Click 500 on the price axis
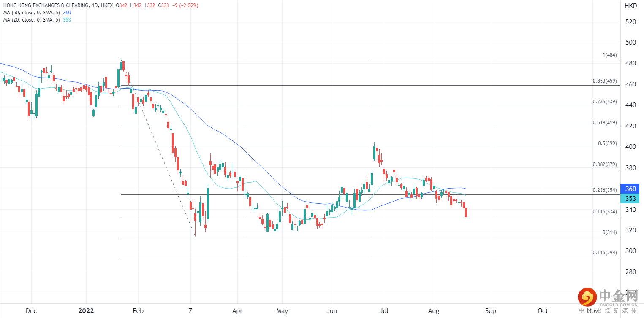 (630, 43)
